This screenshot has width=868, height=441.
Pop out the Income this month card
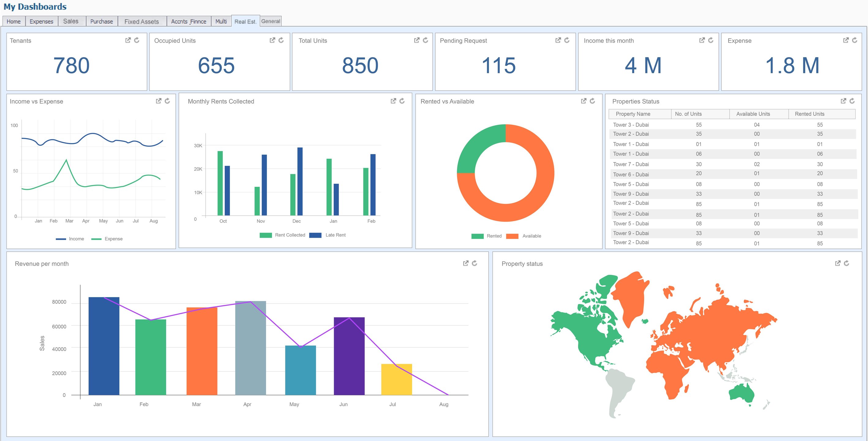click(x=702, y=40)
